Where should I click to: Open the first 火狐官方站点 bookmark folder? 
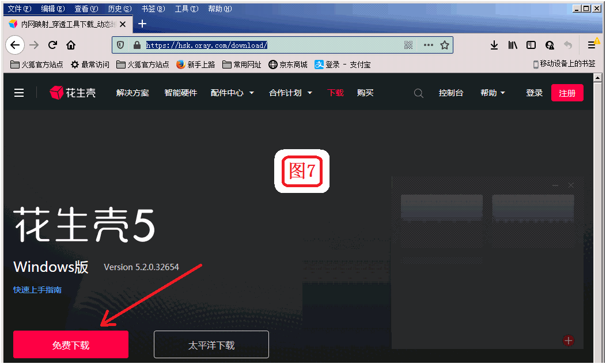click(x=37, y=65)
